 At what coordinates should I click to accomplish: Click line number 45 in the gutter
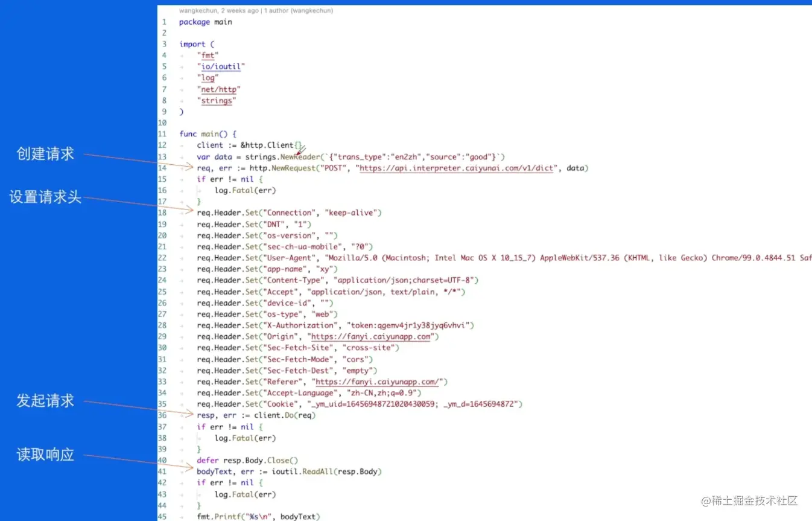click(162, 516)
